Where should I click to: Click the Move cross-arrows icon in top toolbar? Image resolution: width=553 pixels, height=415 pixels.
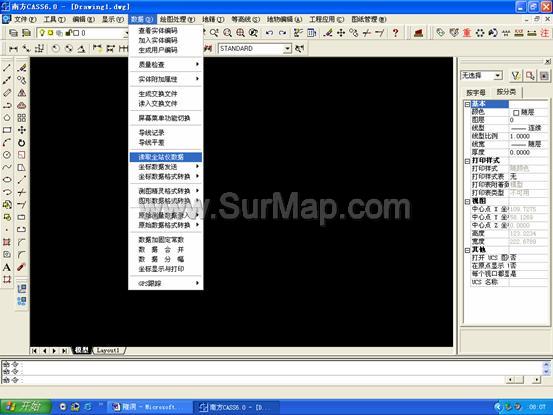tap(341, 33)
